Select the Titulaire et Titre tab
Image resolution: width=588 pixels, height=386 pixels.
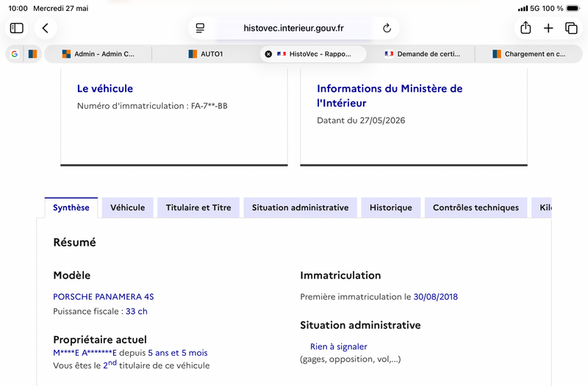(198, 207)
